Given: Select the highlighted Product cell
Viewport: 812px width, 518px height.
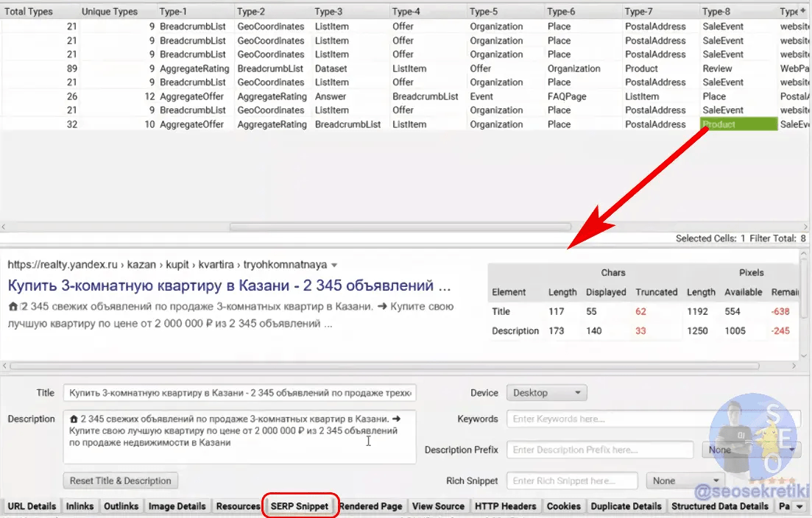Looking at the screenshot, I should pos(739,124).
